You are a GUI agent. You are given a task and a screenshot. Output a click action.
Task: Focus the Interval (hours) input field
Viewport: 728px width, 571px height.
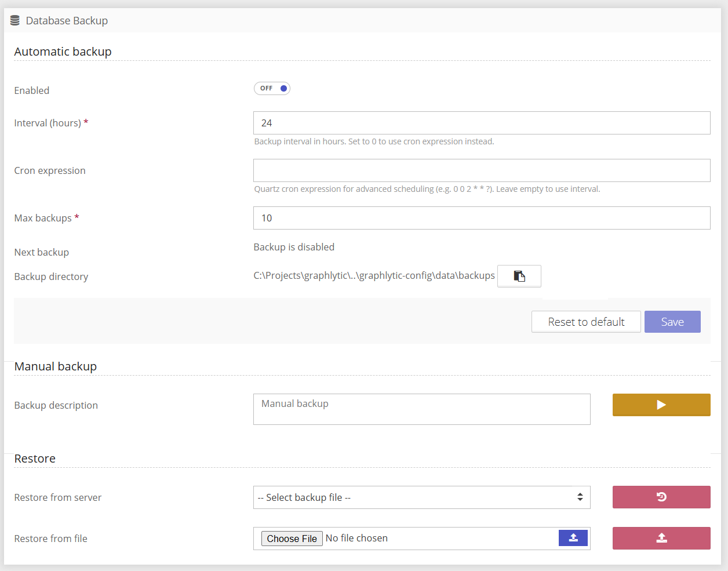click(482, 123)
